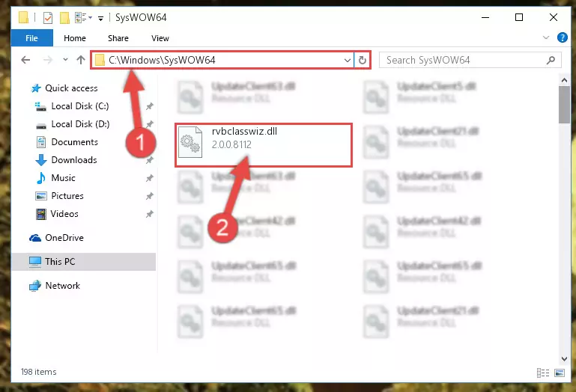576x392 pixels.
Task: Switch to Details view layout button
Action: [543, 373]
